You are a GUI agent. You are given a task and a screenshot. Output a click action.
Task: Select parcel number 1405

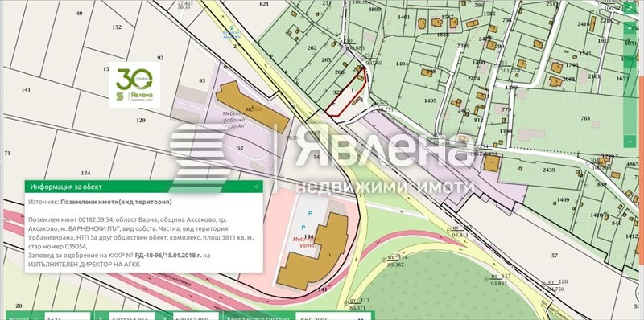click(x=430, y=101)
